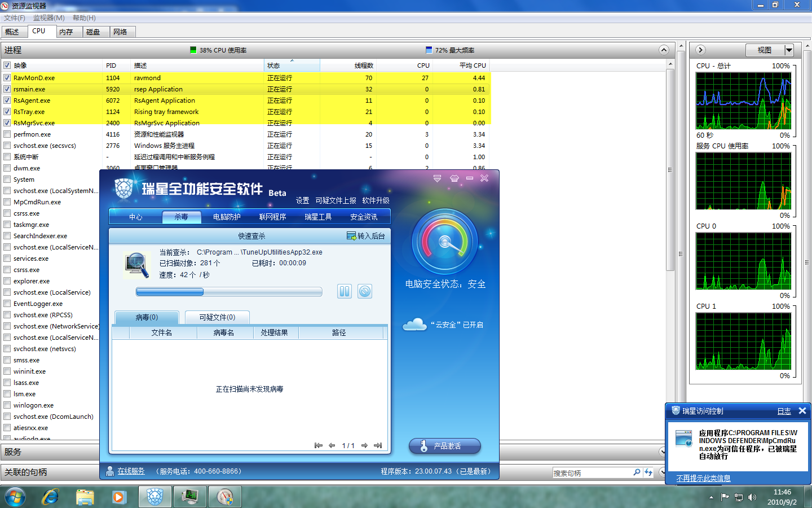Click the cloud security status icon
Screen dimensions: 812x508
[414, 325]
